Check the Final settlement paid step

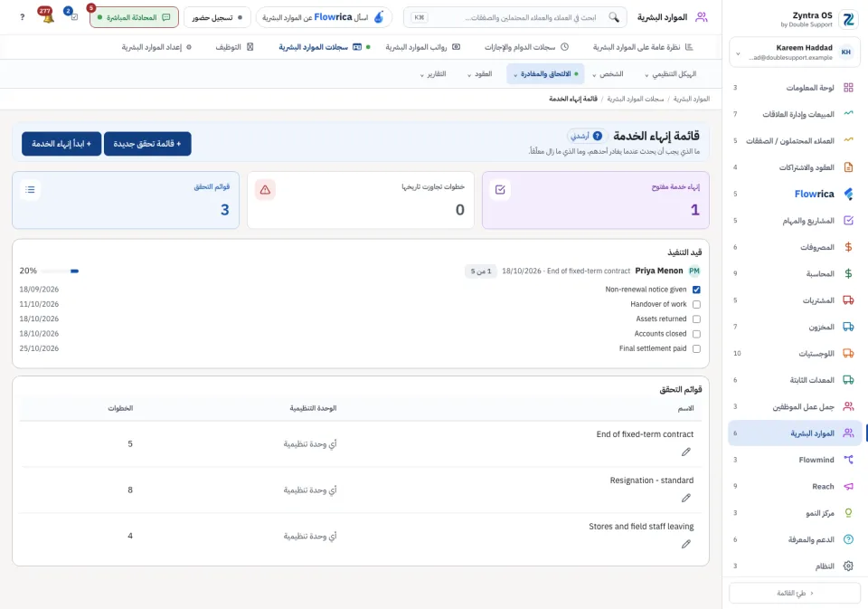696,348
